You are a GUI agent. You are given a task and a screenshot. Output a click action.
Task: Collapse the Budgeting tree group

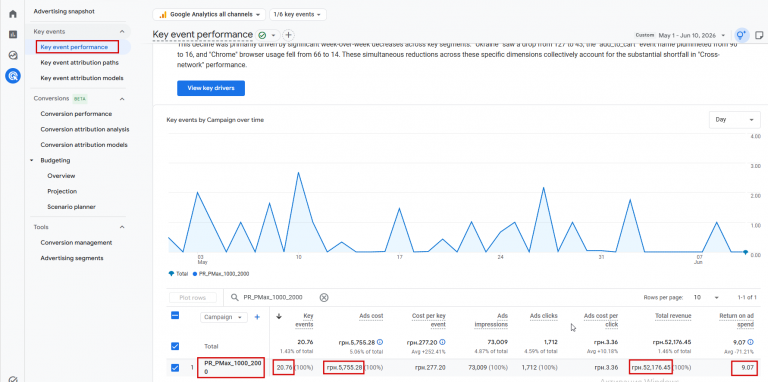point(32,160)
